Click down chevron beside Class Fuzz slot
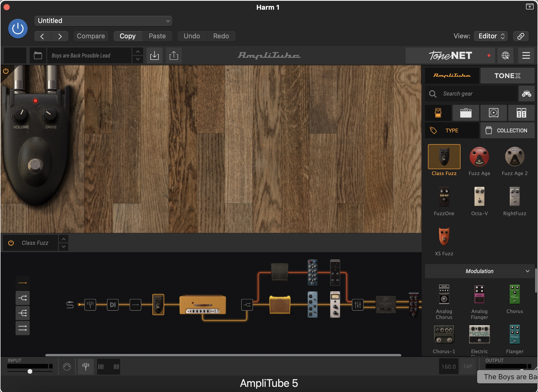This screenshot has width=538, height=392. coord(64,247)
